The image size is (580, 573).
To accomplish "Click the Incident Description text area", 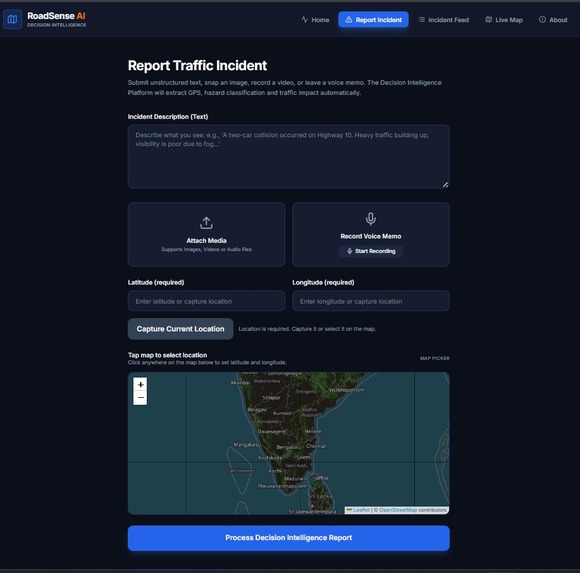I will pyautogui.click(x=289, y=156).
